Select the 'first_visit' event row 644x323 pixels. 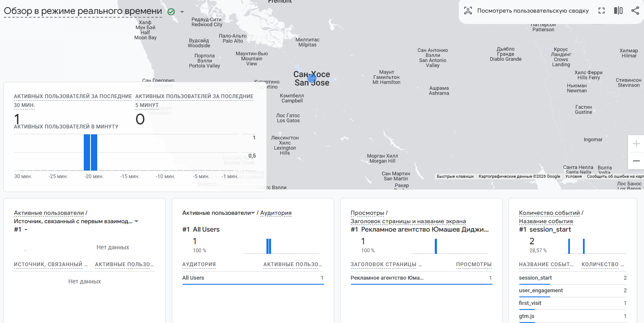point(573,303)
